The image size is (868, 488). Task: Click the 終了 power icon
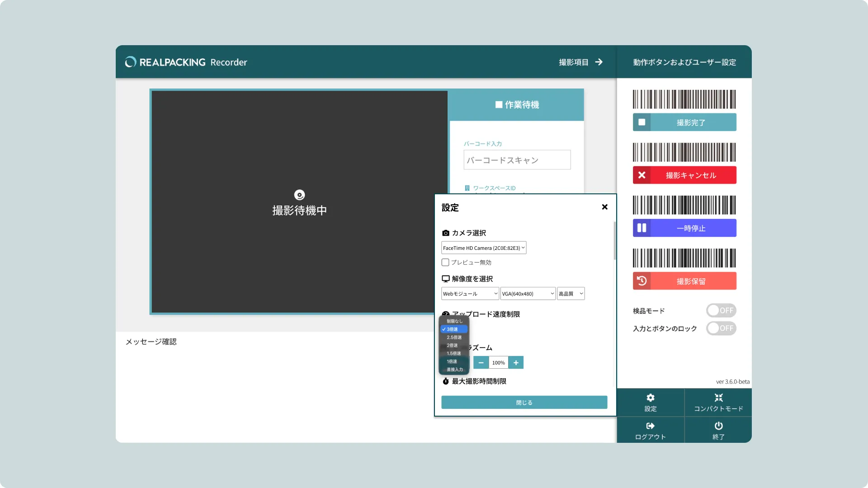pyautogui.click(x=718, y=426)
